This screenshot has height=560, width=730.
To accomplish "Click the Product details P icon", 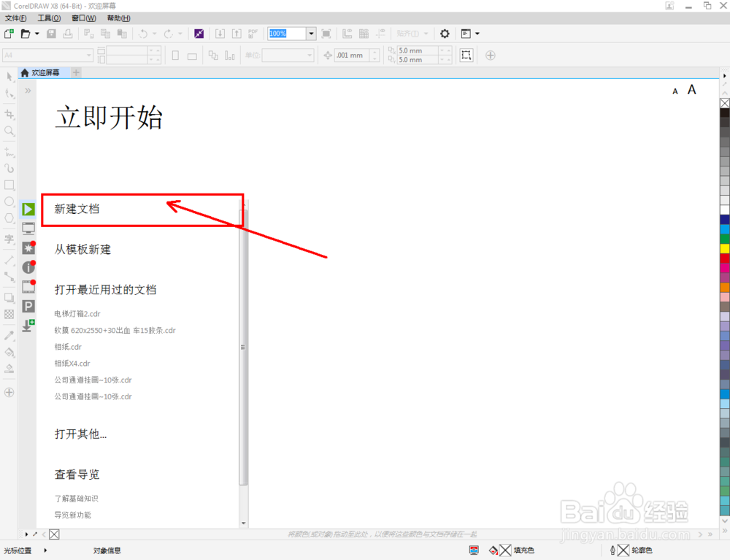I will coord(28,307).
